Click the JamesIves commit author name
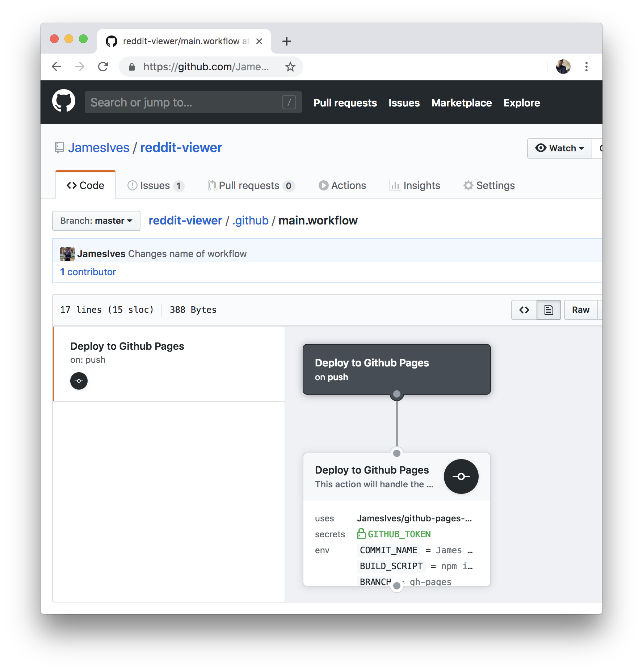The width and height of the screenshot is (643, 672). [x=101, y=254]
